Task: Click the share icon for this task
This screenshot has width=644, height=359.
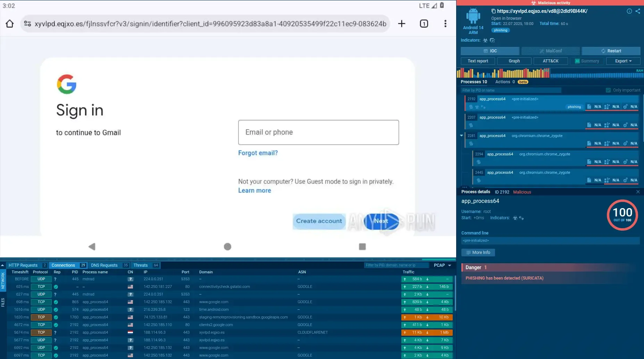Action: tap(638, 11)
